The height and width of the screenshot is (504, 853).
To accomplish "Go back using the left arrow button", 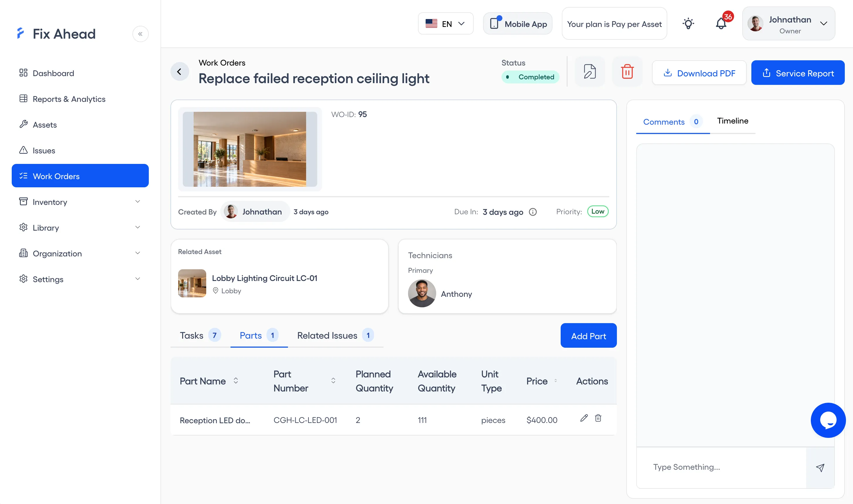I will pyautogui.click(x=180, y=72).
